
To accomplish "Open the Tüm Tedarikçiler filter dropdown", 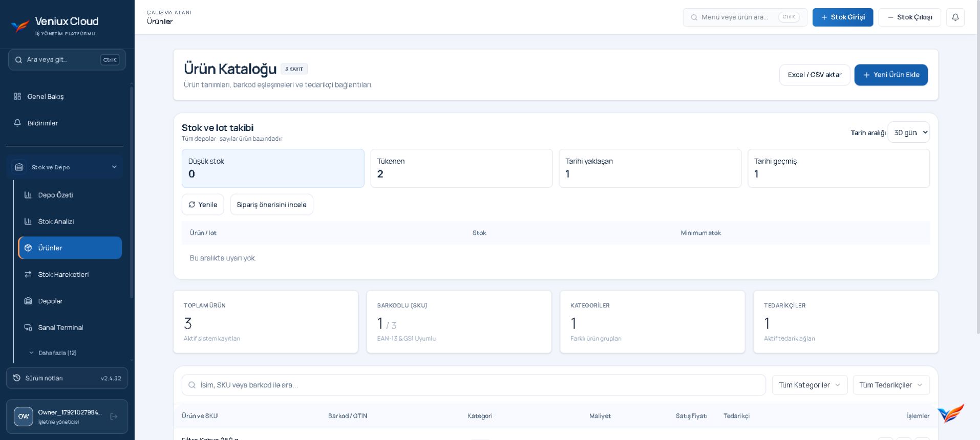I will (x=891, y=385).
